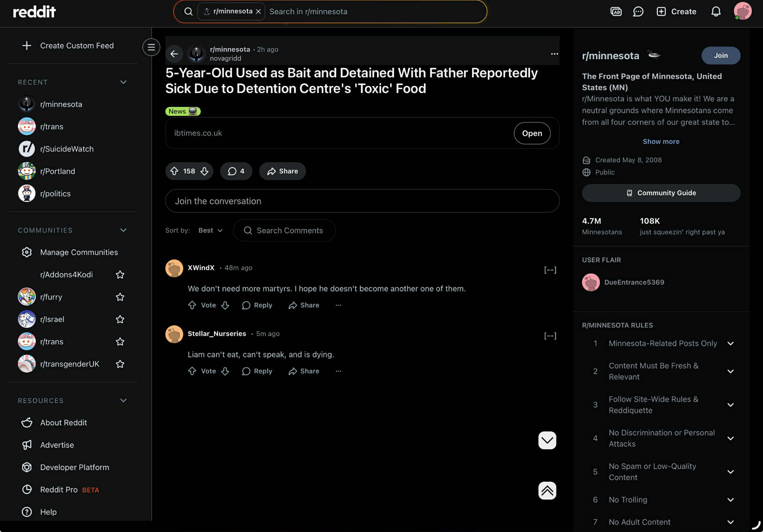Collapse the left sidebar with hamburger icon
This screenshot has width=763, height=532.
point(151,47)
